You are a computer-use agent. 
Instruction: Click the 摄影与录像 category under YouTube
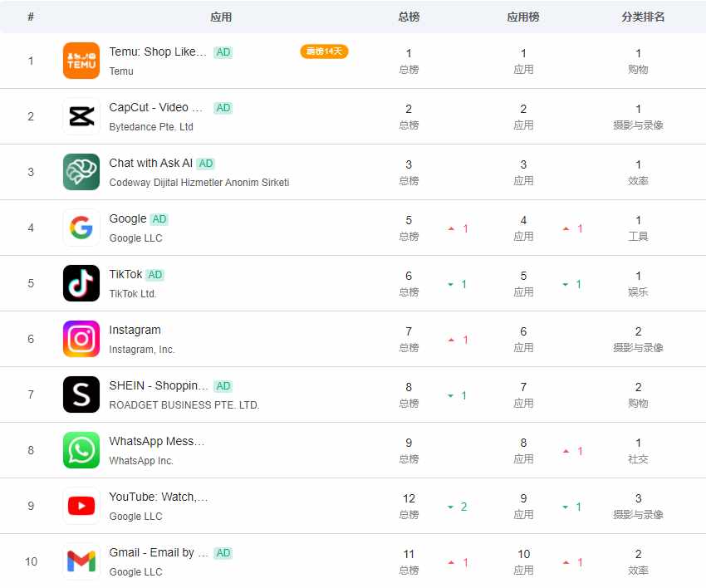pyautogui.click(x=638, y=515)
